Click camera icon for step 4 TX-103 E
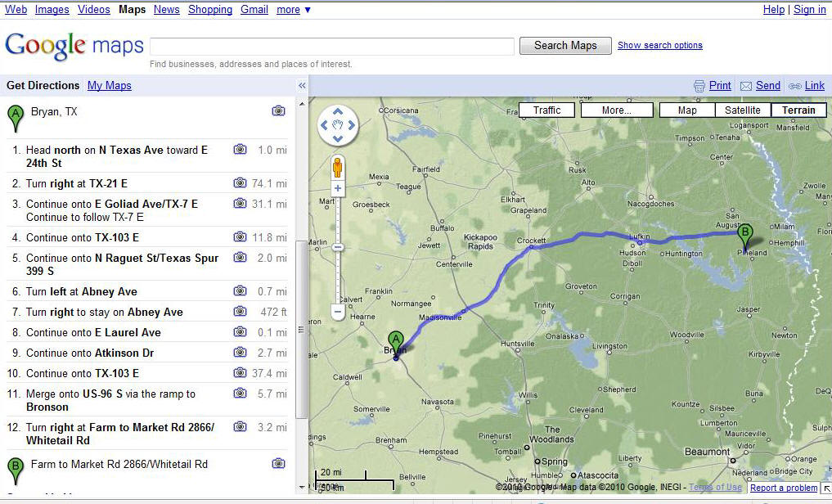832x504 pixels. pyautogui.click(x=241, y=236)
